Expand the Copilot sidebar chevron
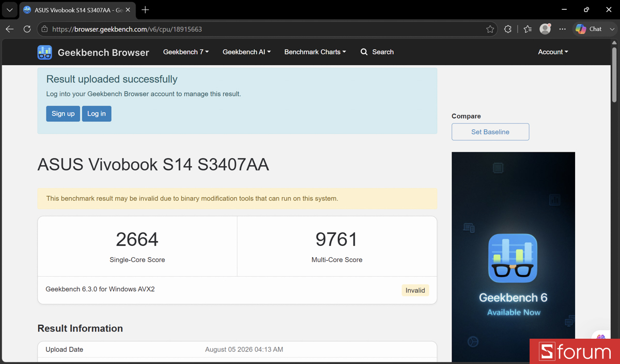The width and height of the screenshot is (620, 364). (612, 29)
